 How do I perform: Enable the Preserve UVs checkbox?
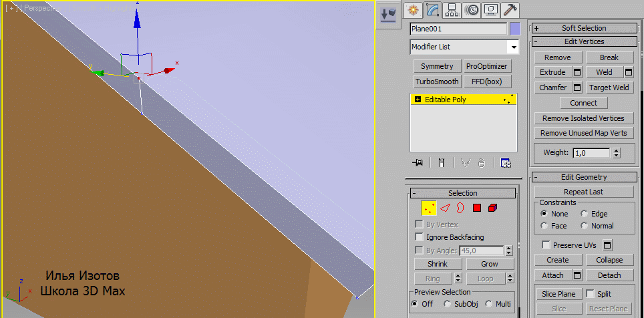546,245
